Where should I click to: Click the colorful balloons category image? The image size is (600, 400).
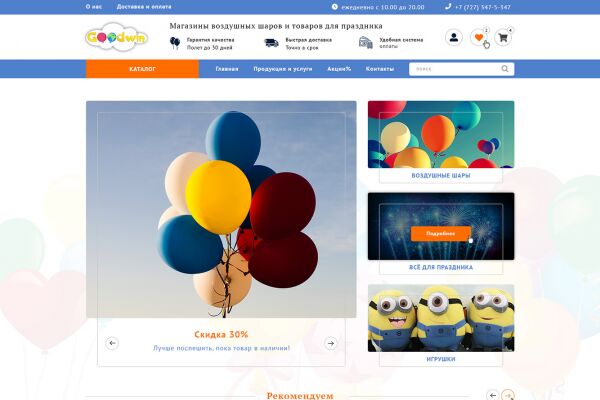coord(441,134)
